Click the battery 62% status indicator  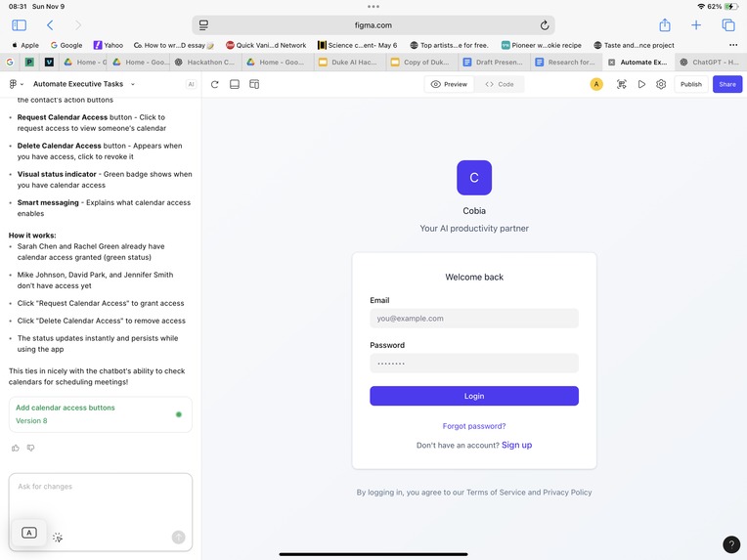[723, 7]
